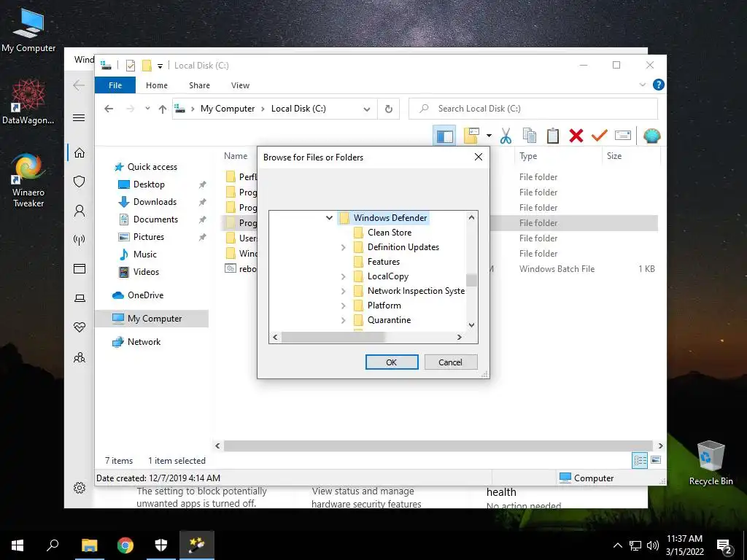Expand the ribbon chevron
The image size is (747, 560).
click(x=643, y=85)
